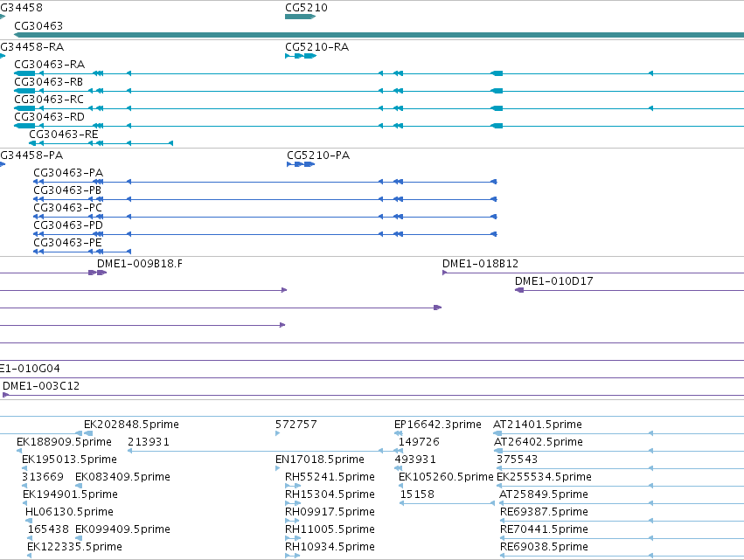Select EST AT25849.5prime
The width and height of the screenshot is (744, 560).
click(544, 494)
